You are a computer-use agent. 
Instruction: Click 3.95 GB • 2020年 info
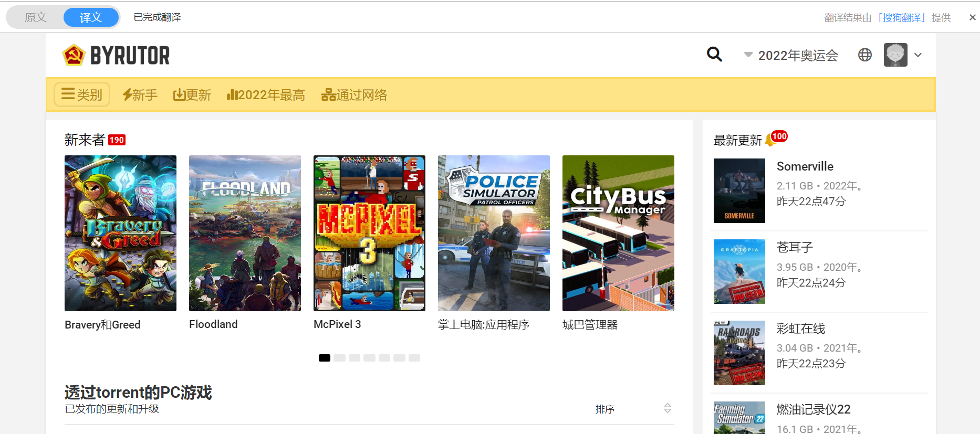(819, 267)
